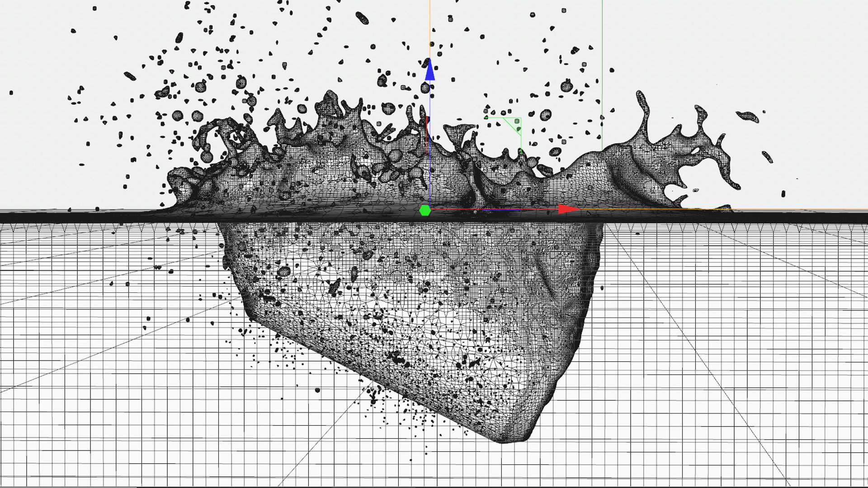The image size is (868, 488).
Task: Select the red horizontal axis arrow handle
Action: (x=569, y=209)
